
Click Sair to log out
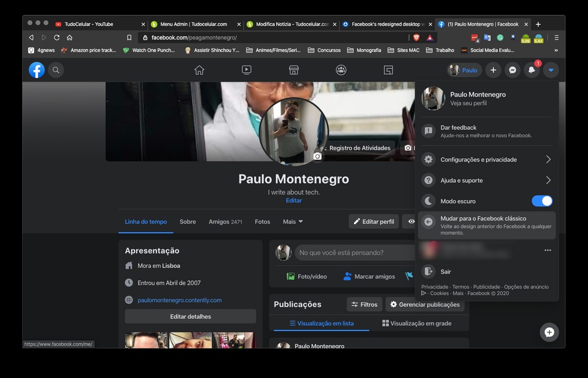click(x=487, y=272)
